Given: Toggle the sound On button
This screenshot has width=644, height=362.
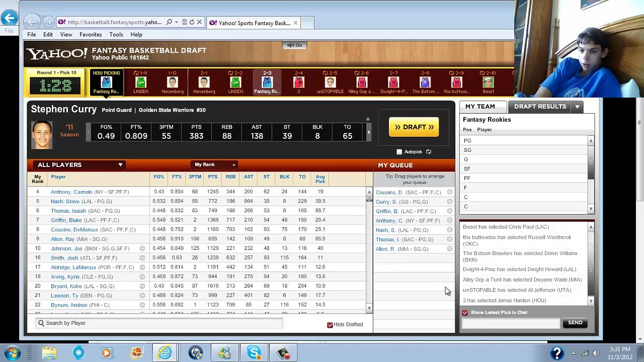Looking at the screenshot, I should (x=294, y=45).
